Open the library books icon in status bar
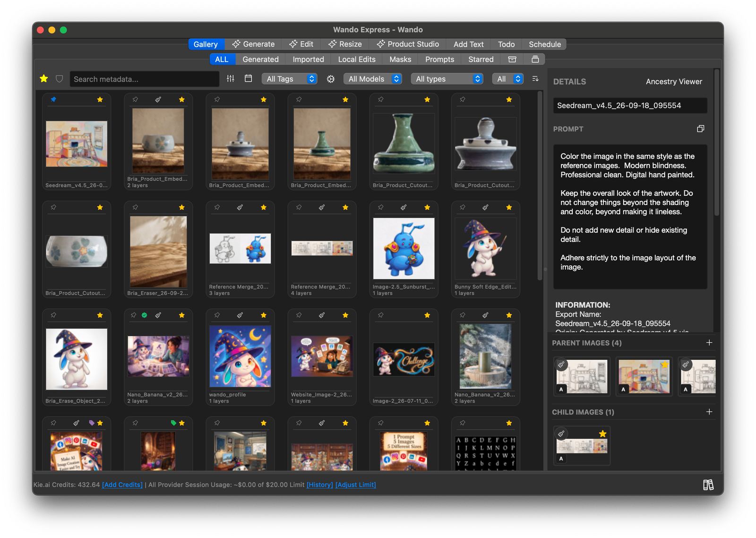 click(708, 485)
